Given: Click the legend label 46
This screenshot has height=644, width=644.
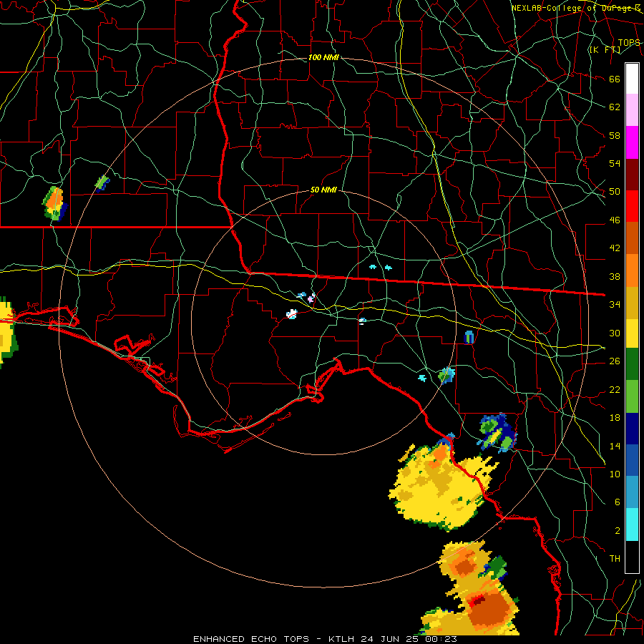Looking at the screenshot, I should pos(615,220).
